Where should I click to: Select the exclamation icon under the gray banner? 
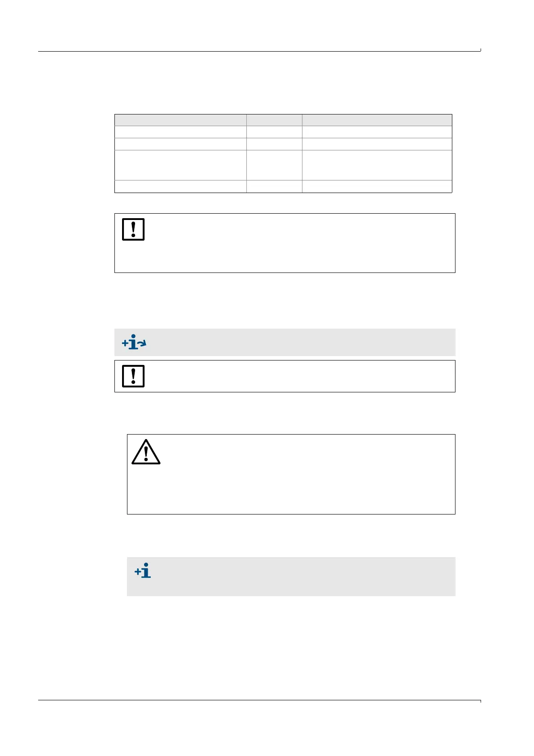click(x=133, y=376)
